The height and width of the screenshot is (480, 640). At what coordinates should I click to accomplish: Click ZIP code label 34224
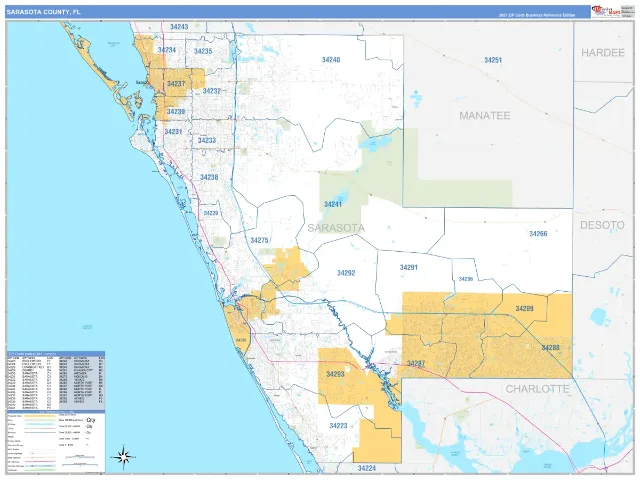pos(367,468)
